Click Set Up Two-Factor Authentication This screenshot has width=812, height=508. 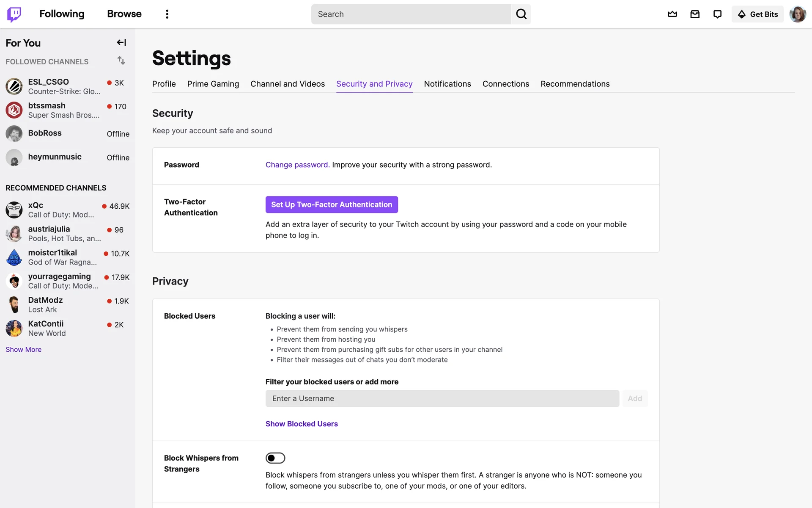[332, 204]
